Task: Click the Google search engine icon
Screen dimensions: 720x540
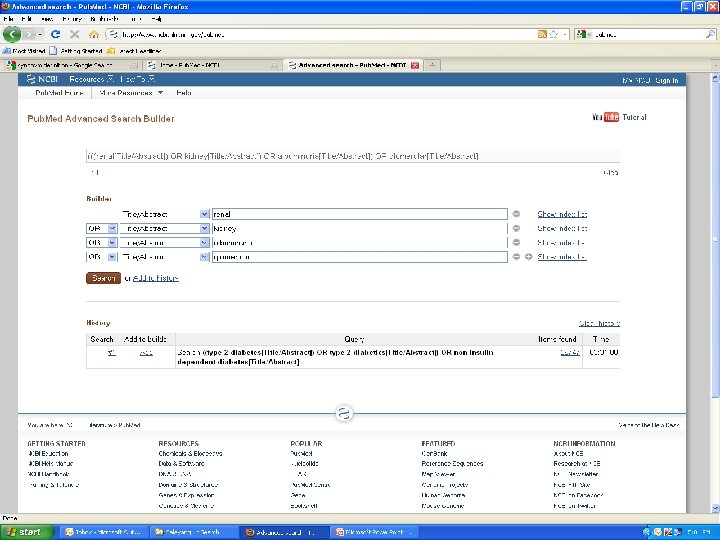Action: 581,34
